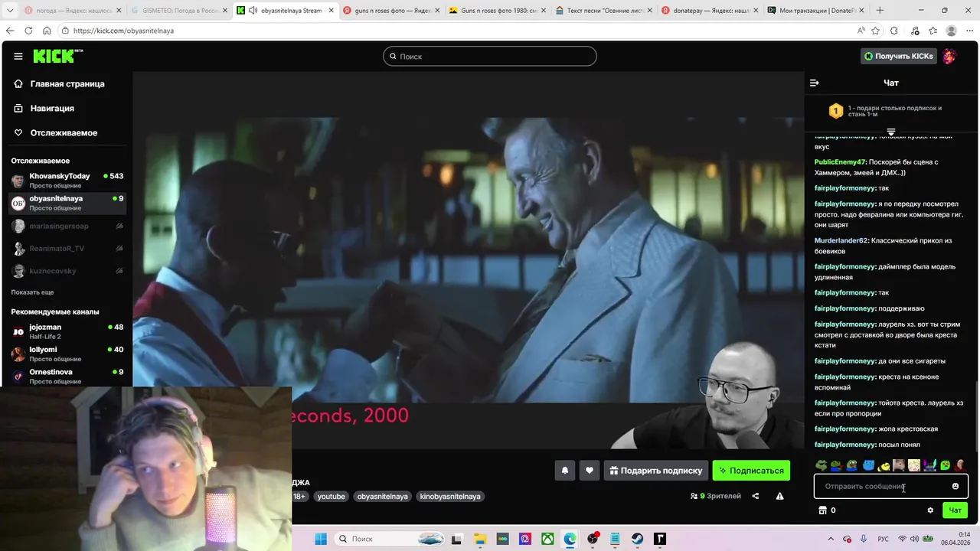
Task: Click the green heart-eyes emote
Action: point(946,465)
